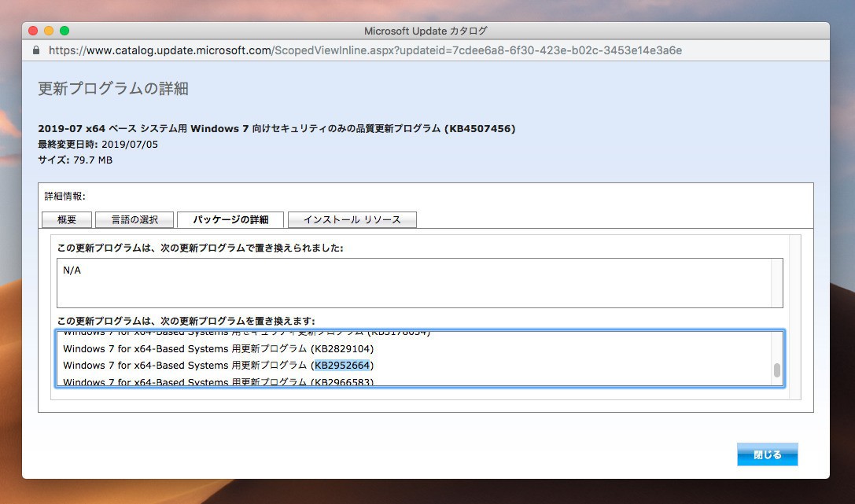Viewport: 855px width, 504px height.
Task: Click the 更新プログラムの詳細 heading
Action: point(113,88)
